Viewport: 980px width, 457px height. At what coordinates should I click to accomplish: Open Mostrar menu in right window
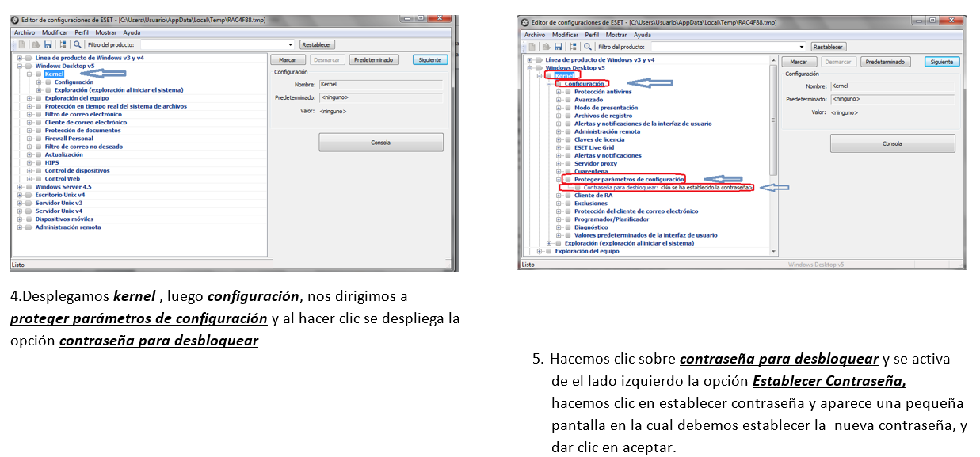(616, 35)
